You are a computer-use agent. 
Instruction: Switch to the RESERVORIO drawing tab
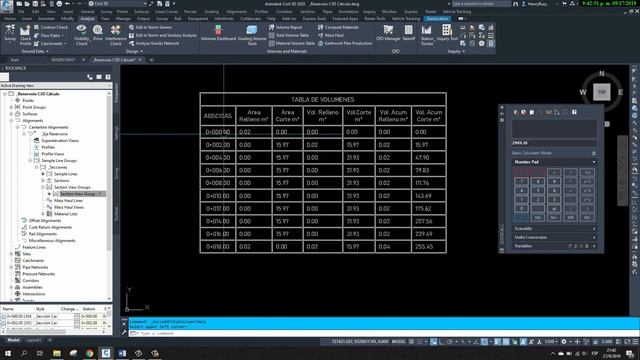[x=63, y=60]
